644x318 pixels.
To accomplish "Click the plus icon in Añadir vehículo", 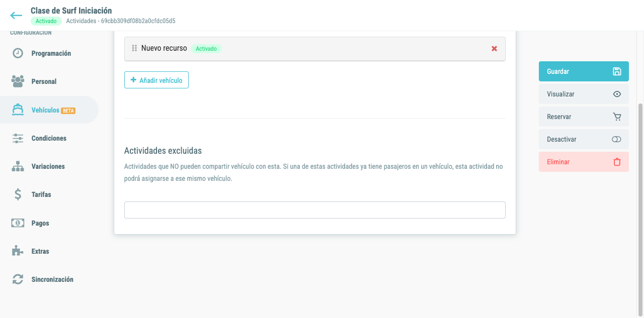I will coord(133,80).
